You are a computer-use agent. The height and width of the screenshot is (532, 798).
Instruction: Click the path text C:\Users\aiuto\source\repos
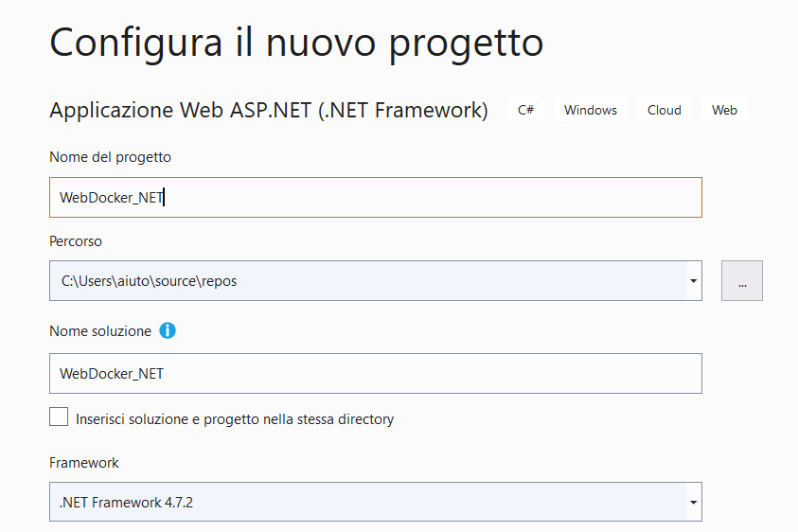pos(150,281)
